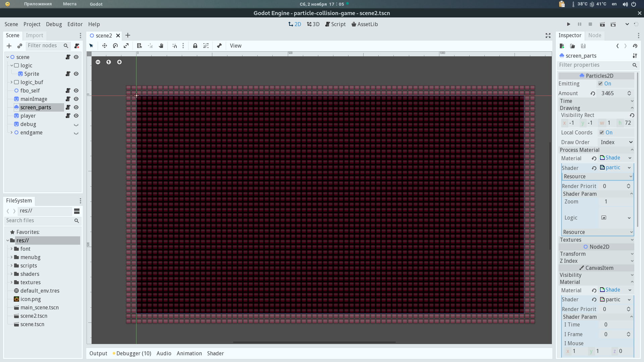Click zoom out button in viewport
The width and height of the screenshot is (644, 362).
98,62
